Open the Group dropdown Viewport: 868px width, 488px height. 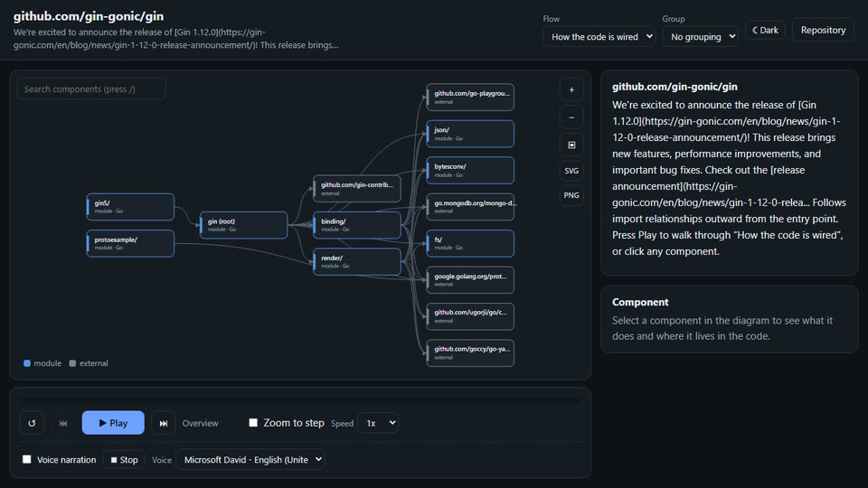[x=700, y=36]
